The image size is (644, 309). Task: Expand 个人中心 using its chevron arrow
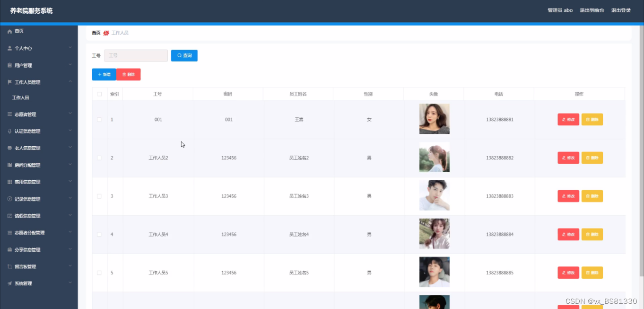click(x=70, y=48)
